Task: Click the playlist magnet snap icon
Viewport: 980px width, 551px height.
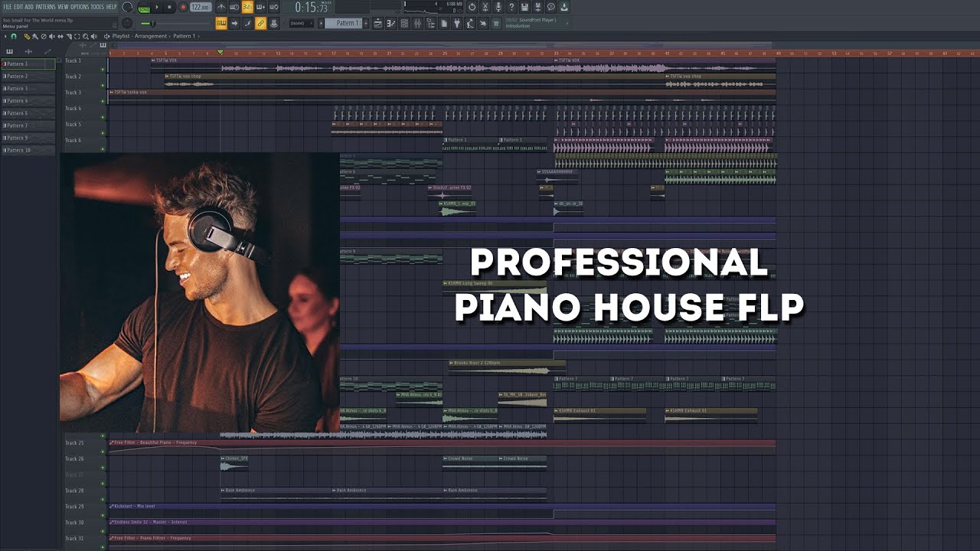Action: pos(14,36)
